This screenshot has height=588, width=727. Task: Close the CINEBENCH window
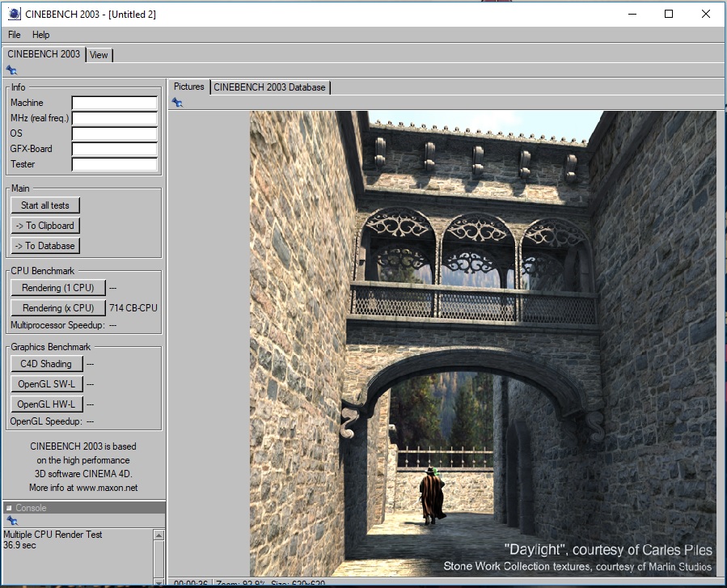tap(706, 14)
